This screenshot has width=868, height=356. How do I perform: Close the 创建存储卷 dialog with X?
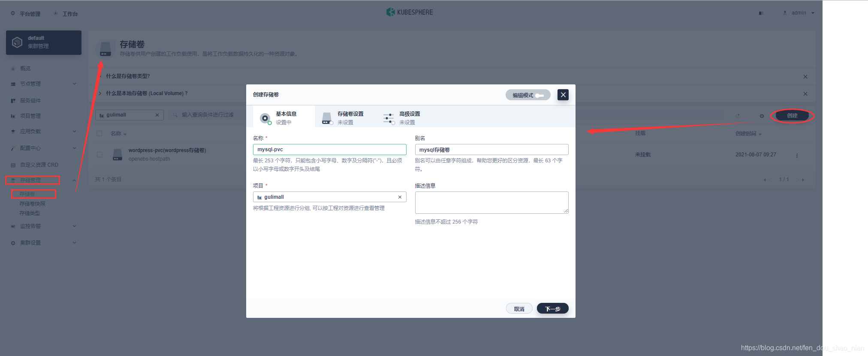coord(563,95)
